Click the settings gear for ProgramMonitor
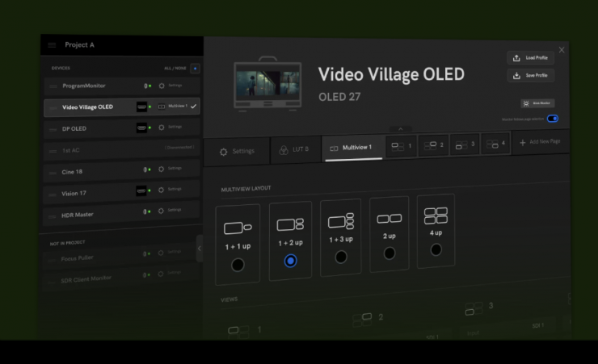 coord(162,86)
